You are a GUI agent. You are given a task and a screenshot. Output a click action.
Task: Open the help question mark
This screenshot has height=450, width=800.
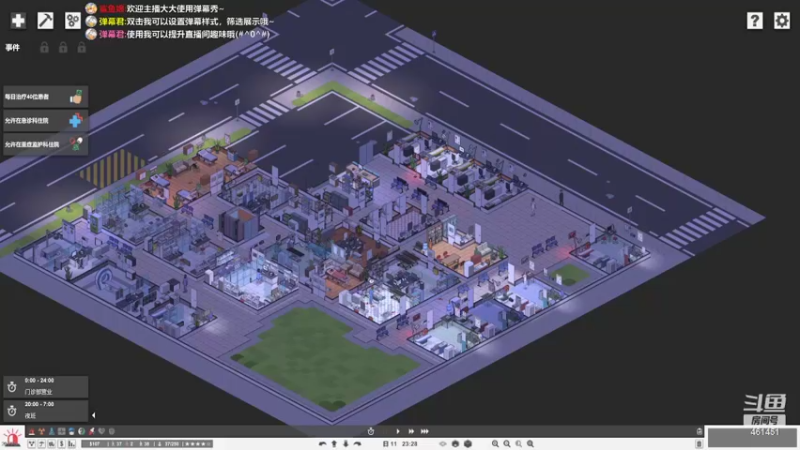click(x=755, y=20)
